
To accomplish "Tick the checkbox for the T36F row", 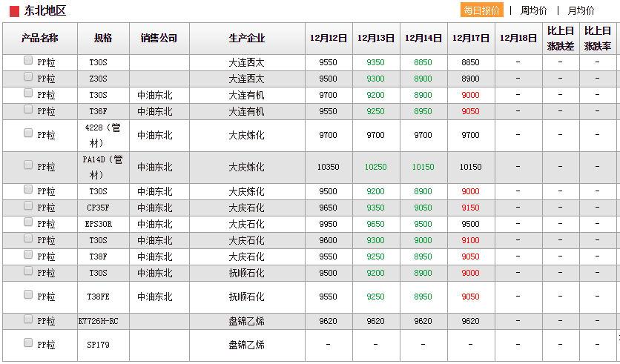I will 28,110.
